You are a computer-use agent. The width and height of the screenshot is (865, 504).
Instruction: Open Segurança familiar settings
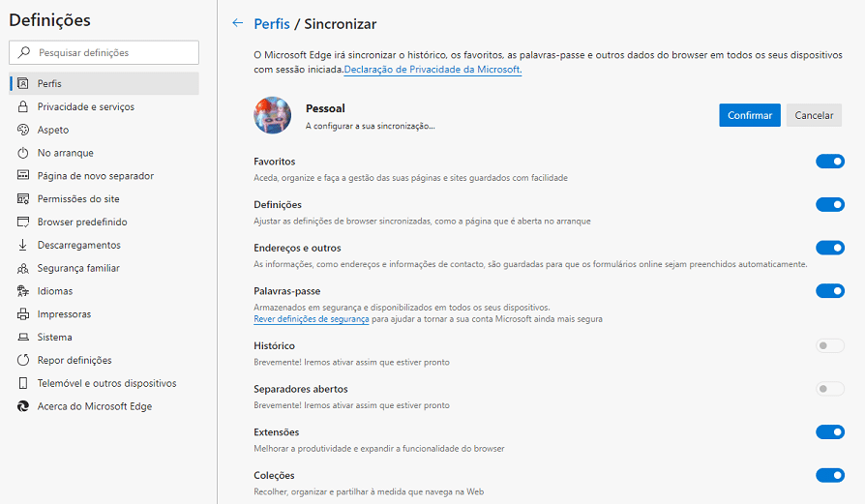coord(104,268)
